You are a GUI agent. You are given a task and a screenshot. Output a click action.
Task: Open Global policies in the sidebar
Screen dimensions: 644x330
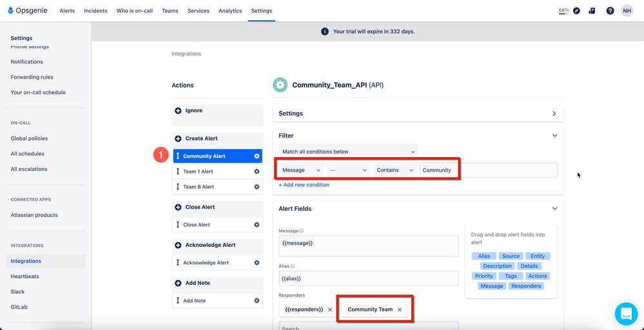pyautogui.click(x=29, y=139)
